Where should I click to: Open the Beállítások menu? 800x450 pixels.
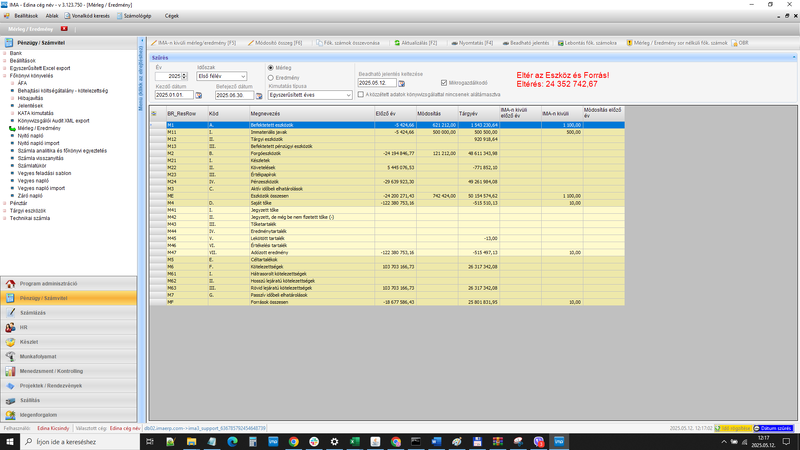pyautogui.click(x=26, y=16)
